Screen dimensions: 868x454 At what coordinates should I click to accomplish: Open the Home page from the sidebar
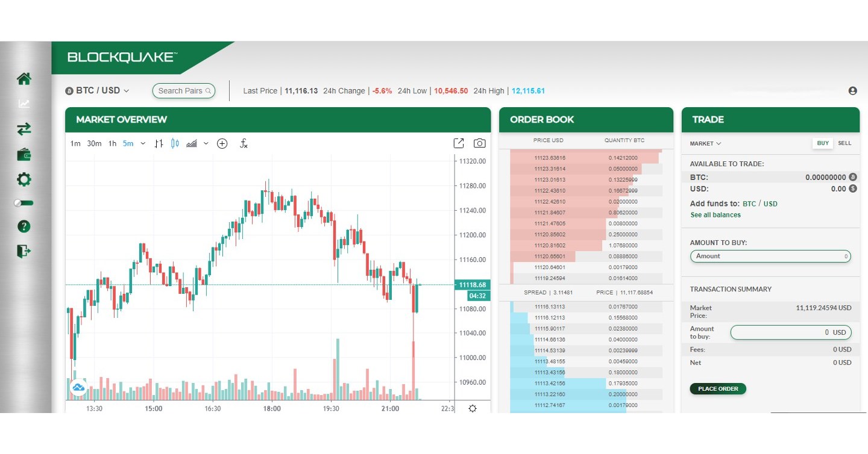coord(23,78)
